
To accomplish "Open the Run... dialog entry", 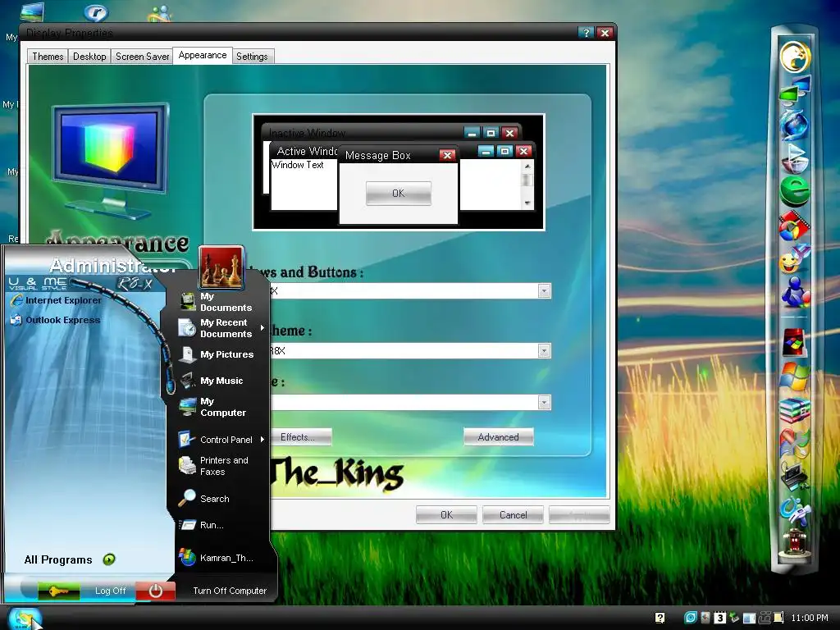I will click(202, 526).
